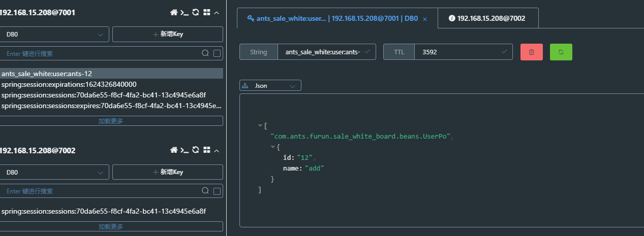Click search magnifier icon in 7002 search box

pyautogui.click(x=205, y=191)
